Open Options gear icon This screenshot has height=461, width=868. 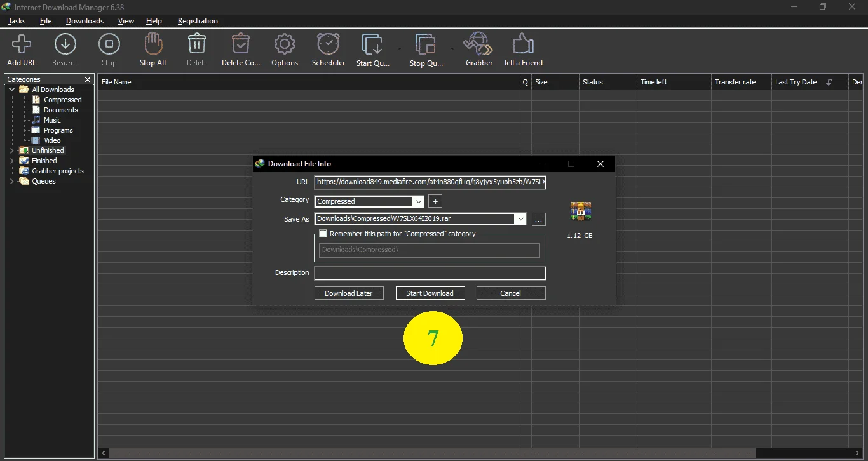[x=285, y=44]
